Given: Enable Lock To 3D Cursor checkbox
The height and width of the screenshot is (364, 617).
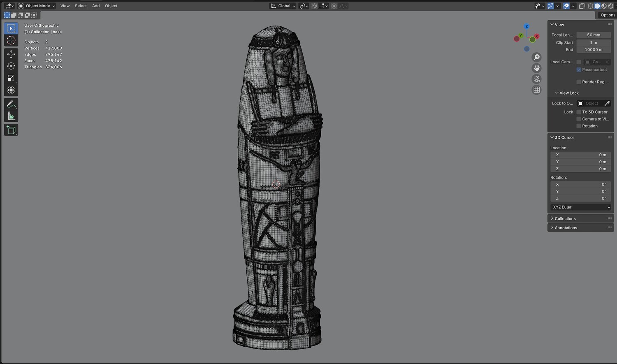Looking at the screenshot, I should (579, 112).
